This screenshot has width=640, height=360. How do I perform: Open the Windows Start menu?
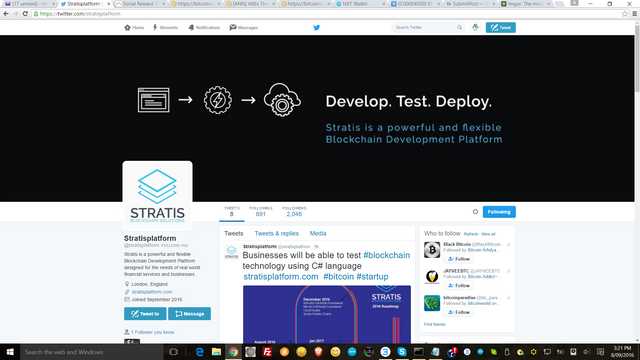click(x=10, y=352)
